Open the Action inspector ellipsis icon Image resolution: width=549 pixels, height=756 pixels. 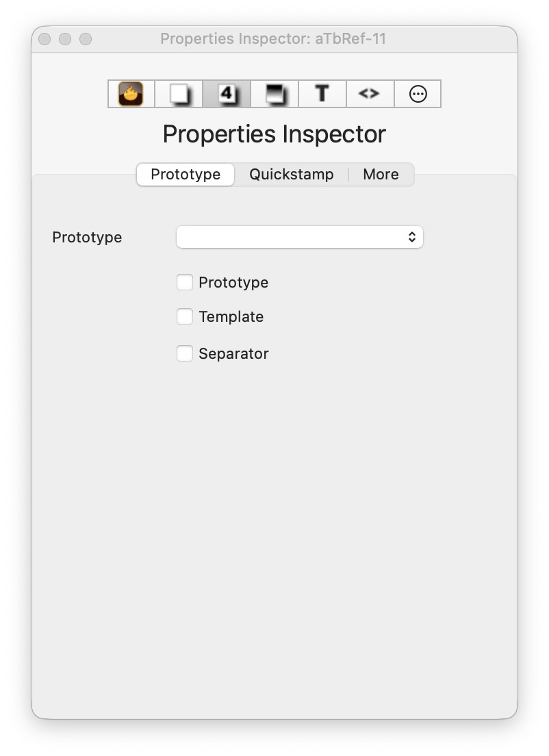point(418,94)
